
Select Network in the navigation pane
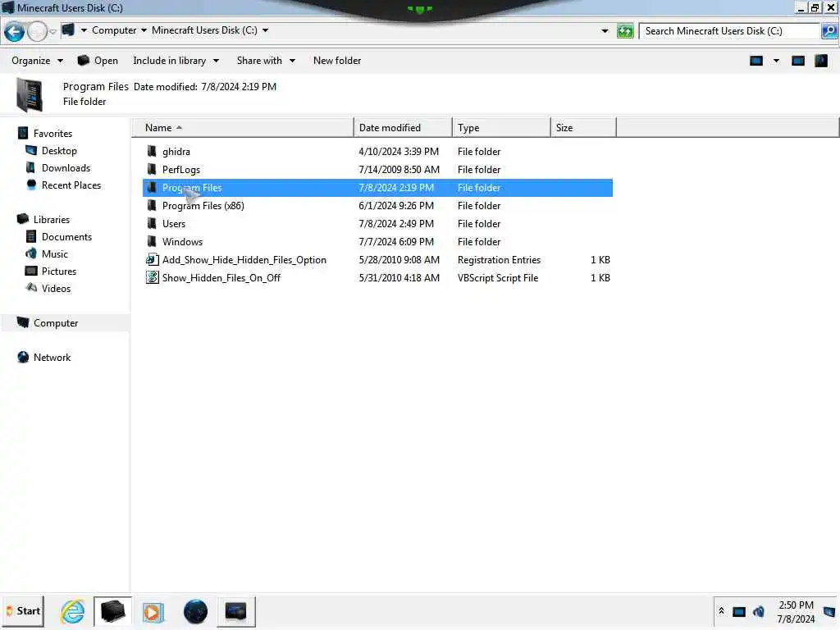pos(52,358)
